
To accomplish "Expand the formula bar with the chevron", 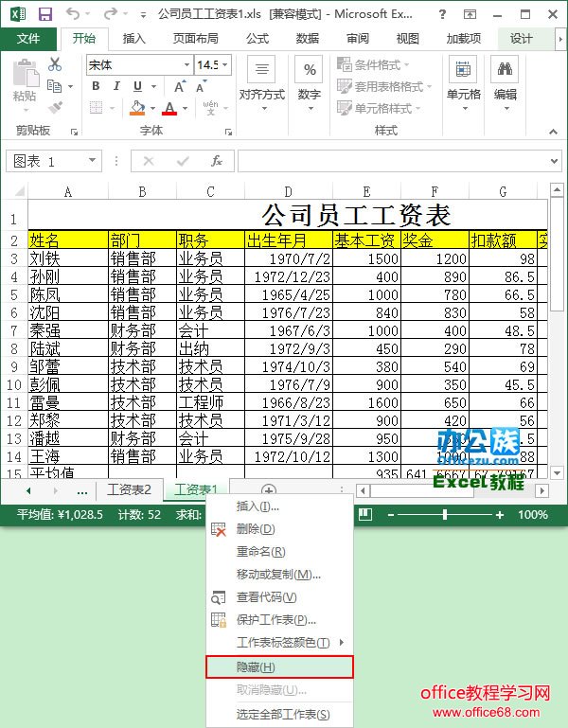I will pyautogui.click(x=554, y=161).
